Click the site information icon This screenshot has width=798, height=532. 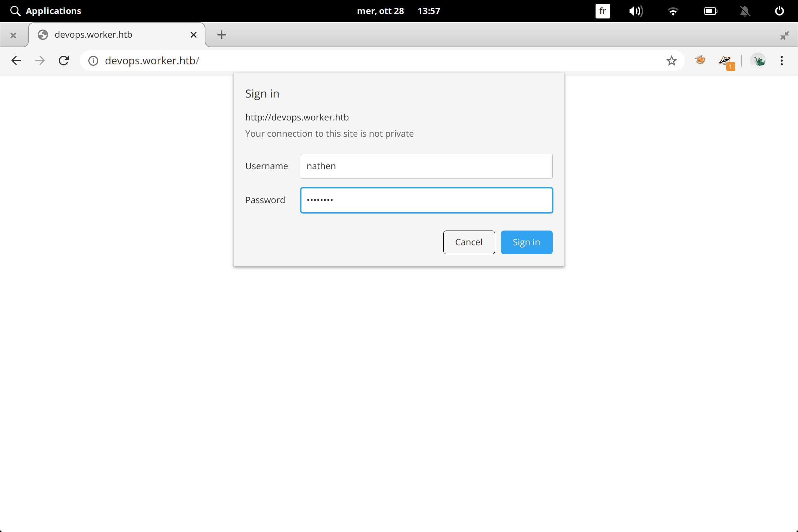93,61
